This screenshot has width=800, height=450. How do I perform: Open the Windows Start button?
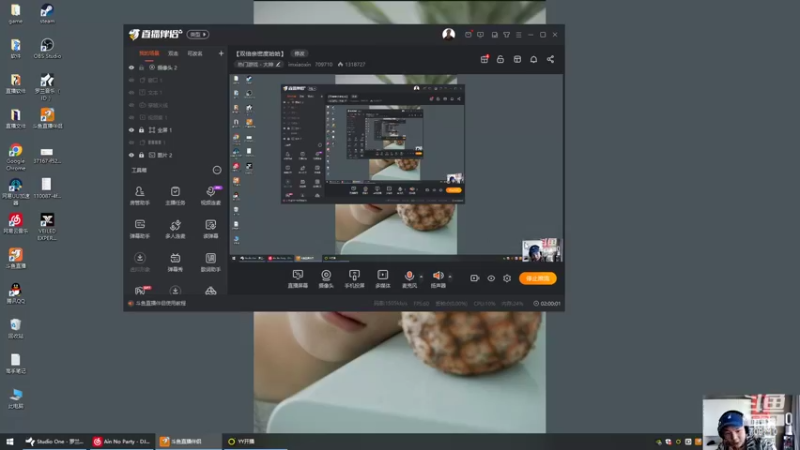[10, 441]
